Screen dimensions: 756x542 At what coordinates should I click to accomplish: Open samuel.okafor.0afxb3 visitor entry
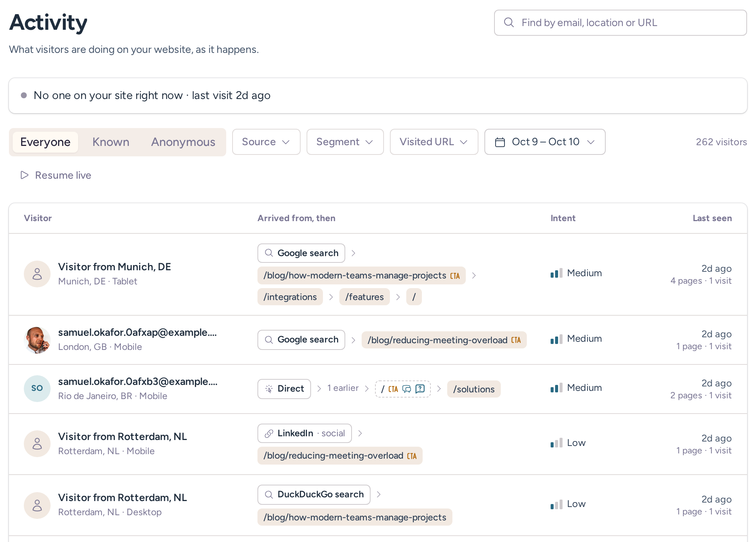click(x=138, y=382)
